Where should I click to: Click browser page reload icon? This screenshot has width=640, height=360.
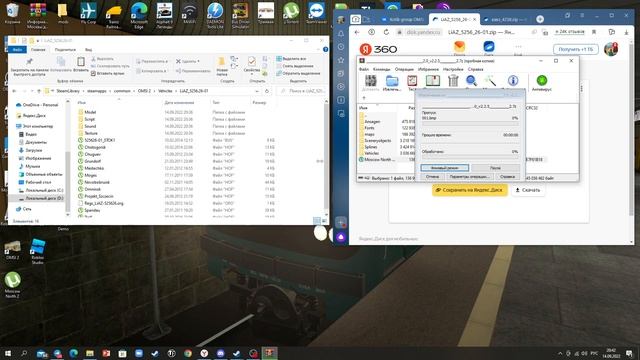click(x=386, y=32)
